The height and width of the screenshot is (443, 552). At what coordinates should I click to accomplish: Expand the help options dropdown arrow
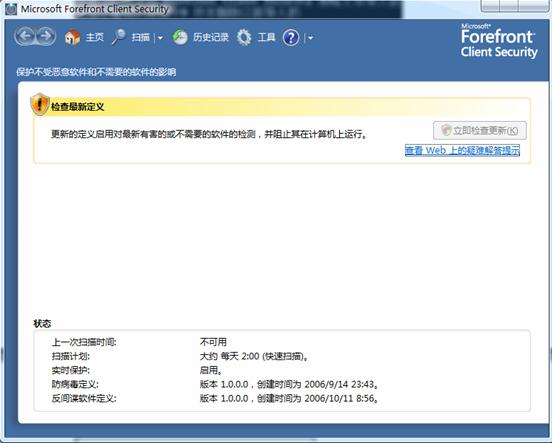point(311,38)
